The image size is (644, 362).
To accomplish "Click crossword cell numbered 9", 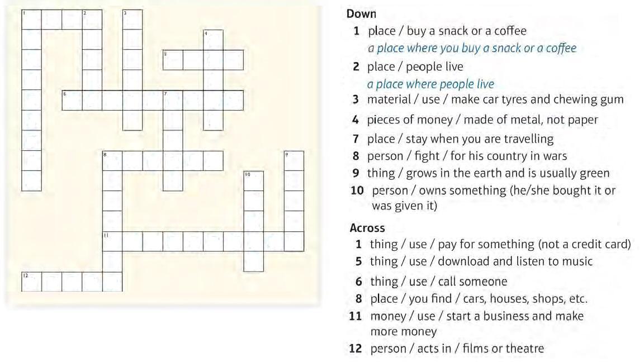I will (294, 161).
